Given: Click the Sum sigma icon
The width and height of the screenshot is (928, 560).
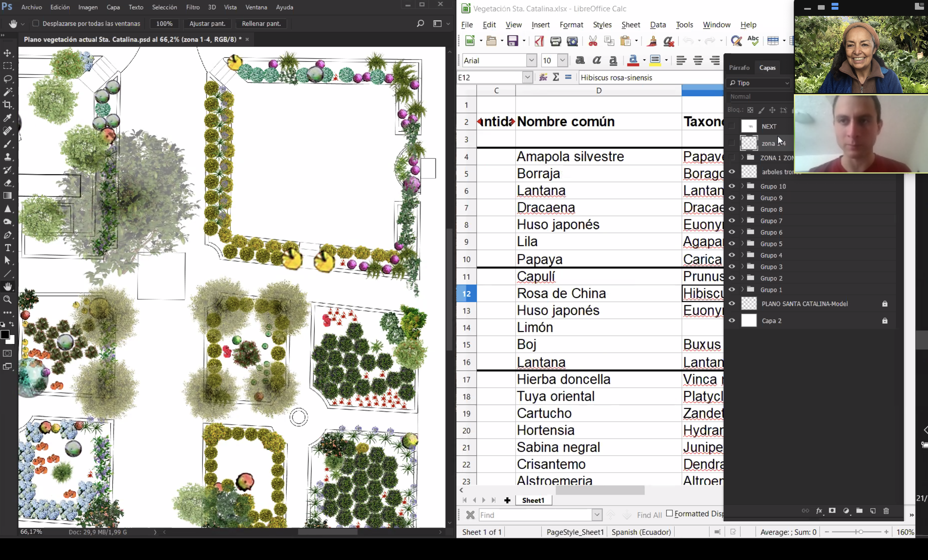Looking at the screenshot, I should [x=556, y=77].
